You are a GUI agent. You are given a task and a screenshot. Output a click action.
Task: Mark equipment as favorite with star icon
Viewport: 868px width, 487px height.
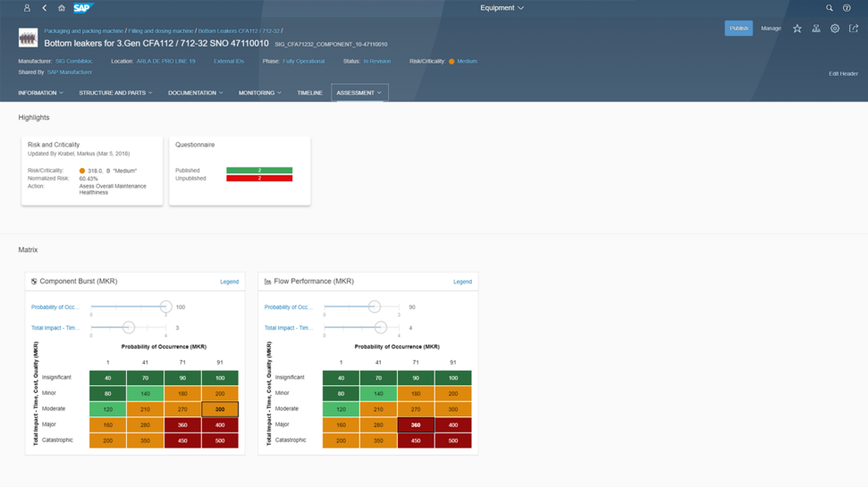click(x=797, y=29)
